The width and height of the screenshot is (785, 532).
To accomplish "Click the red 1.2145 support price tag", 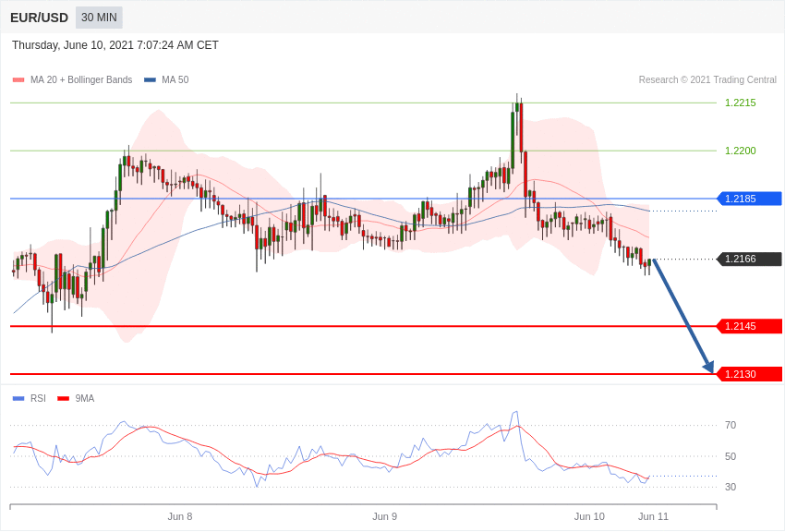I will (x=750, y=326).
